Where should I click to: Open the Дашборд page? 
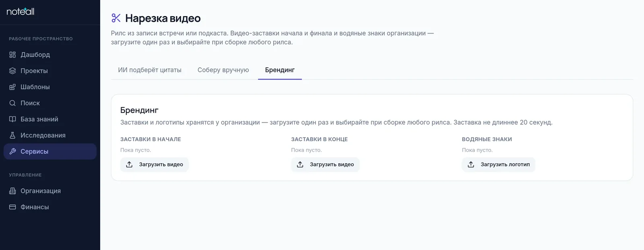50,54
